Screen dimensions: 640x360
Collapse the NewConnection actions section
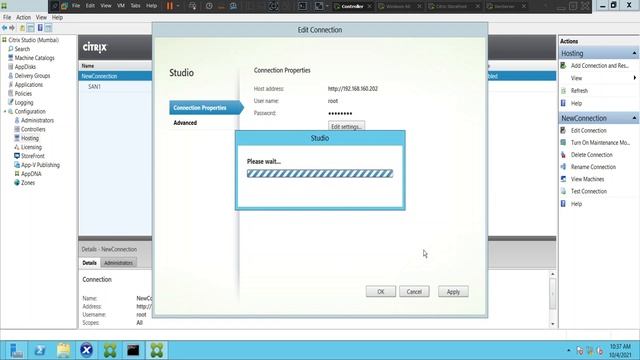634,118
